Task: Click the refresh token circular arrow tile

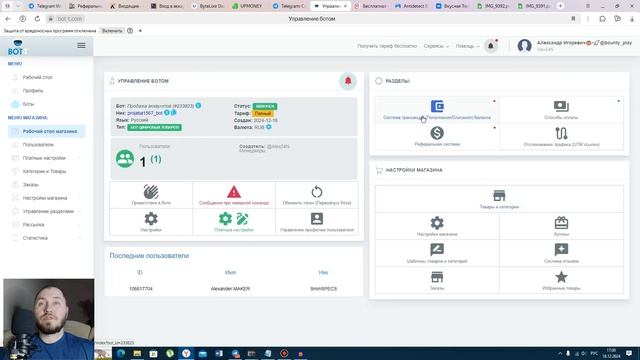Action: (317, 195)
